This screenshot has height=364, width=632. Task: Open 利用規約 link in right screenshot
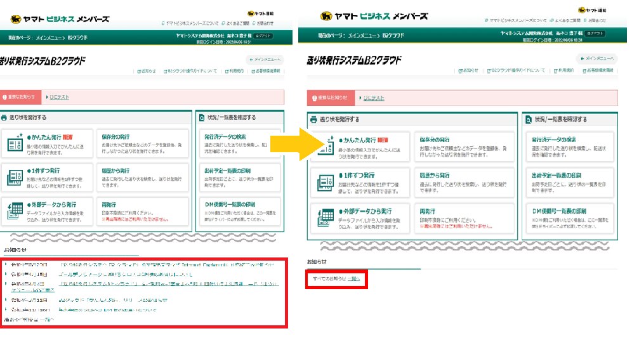coord(563,70)
